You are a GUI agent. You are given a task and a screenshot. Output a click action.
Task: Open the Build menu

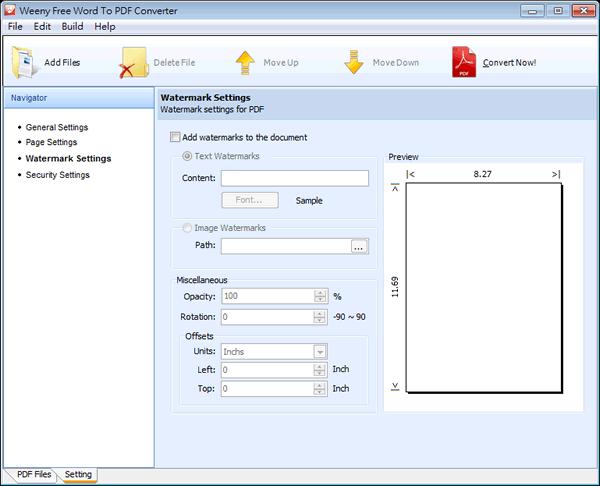point(72,26)
